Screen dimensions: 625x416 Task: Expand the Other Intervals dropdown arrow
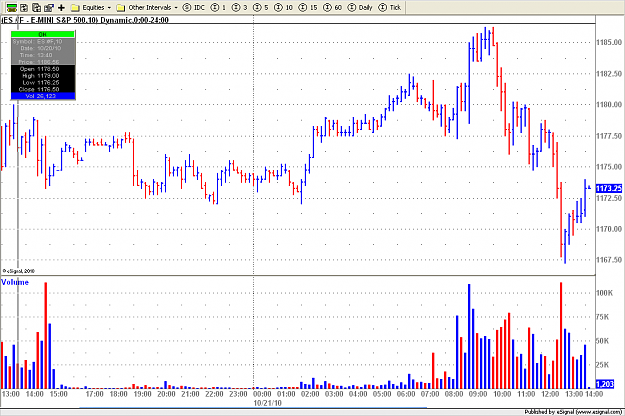[x=176, y=8]
